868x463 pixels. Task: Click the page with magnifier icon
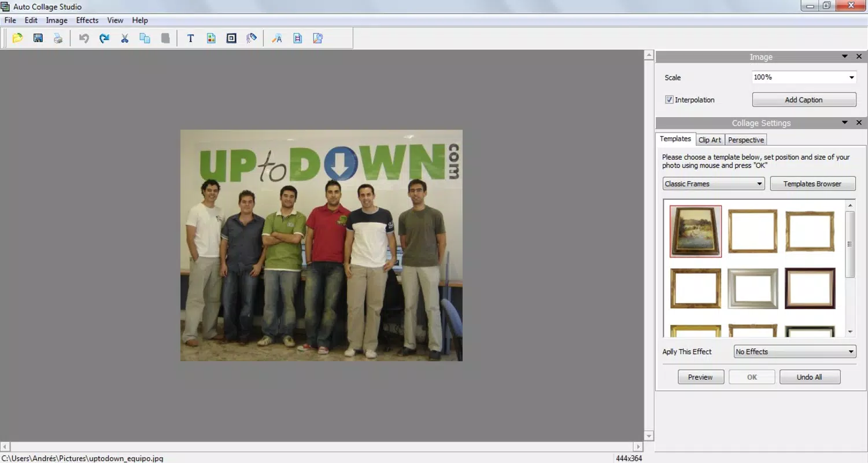tap(317, 38)
